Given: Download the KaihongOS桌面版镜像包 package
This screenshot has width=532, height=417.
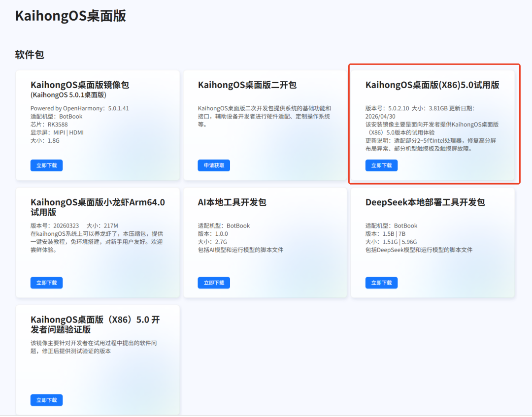Looking at the screenshot, I should 46,165.
